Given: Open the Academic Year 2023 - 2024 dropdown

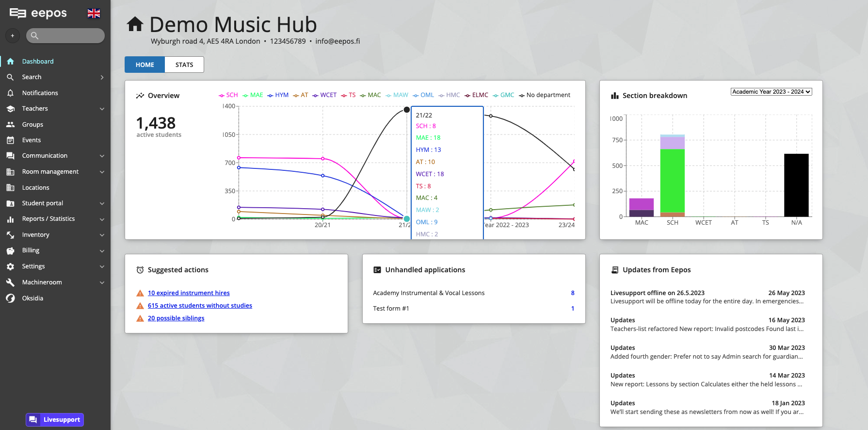Looking at the screenshot, I should point(771,92).
